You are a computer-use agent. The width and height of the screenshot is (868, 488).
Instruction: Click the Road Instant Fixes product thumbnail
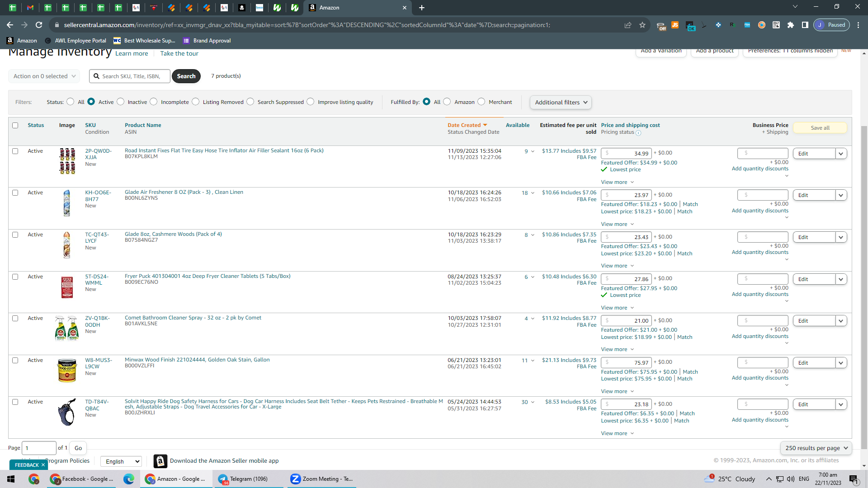[x=67, y=161]
